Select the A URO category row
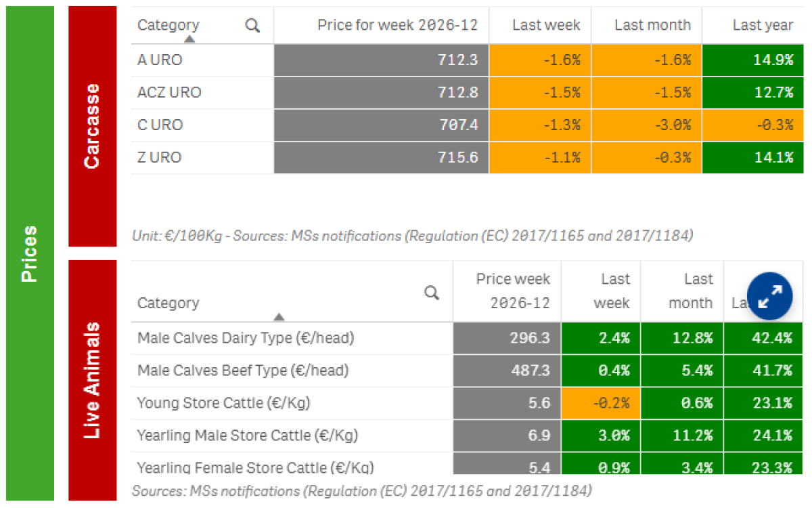This screenshot has height=508, width=812. tap(160, 60)
